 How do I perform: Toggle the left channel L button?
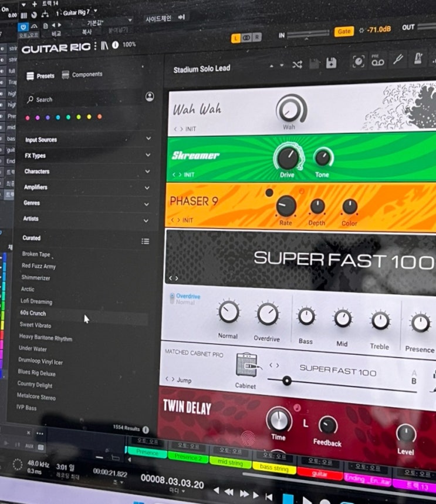pos(236,38)
